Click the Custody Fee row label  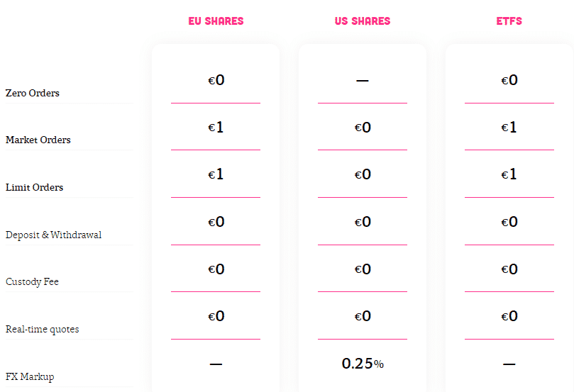[x=32, y=282]
